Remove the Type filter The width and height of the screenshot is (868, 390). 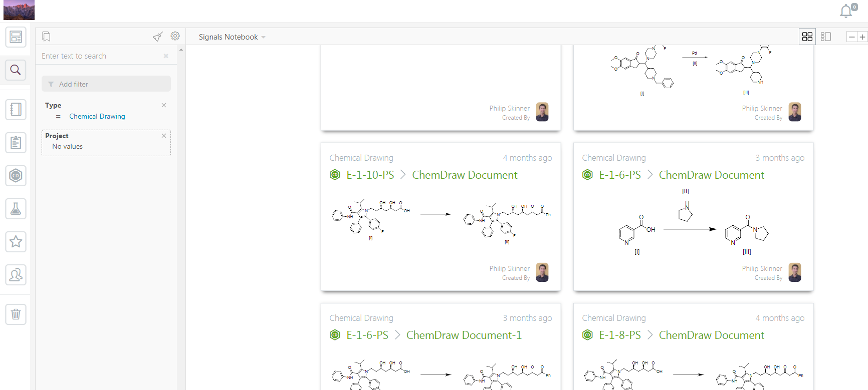(x=164, y=105)
